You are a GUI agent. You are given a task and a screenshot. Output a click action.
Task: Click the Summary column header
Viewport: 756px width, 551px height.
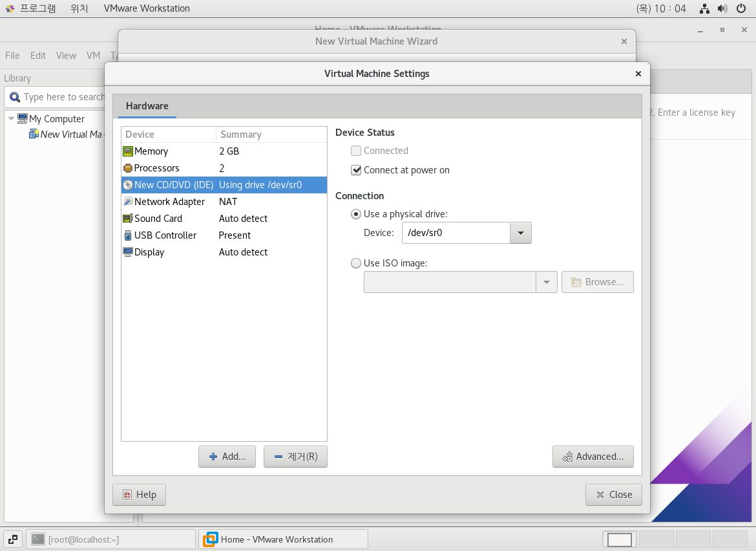click(271, 135)
